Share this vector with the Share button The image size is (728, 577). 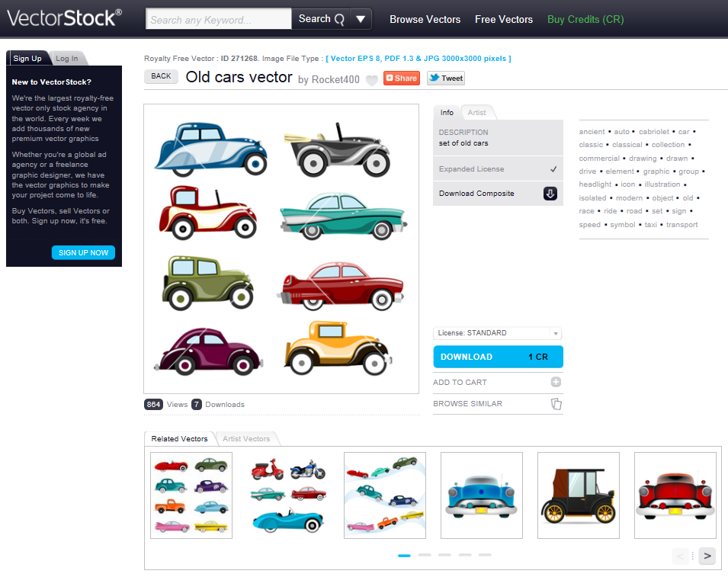(x=402, y=78)
